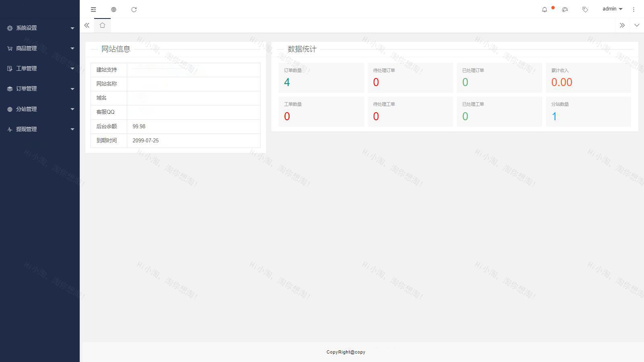Click the cart icon beside 商品管理
The width and height of the screenshot is (644, 362).
10,48
